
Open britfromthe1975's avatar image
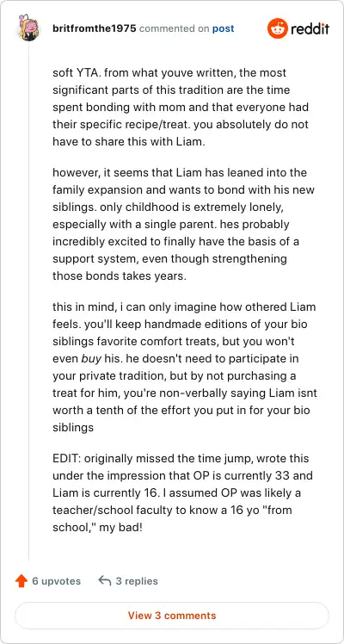pyautogui.click(x=28, y=28)
